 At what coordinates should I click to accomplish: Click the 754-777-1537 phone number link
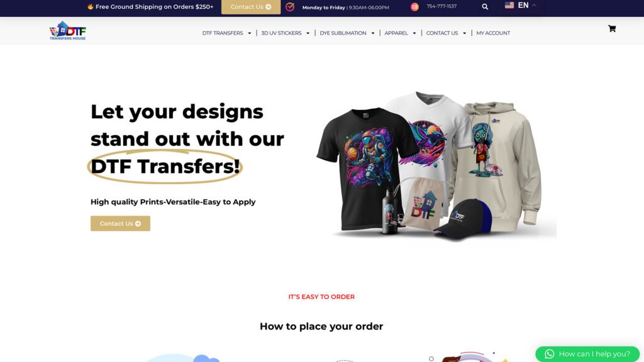[x=441, y=6]
